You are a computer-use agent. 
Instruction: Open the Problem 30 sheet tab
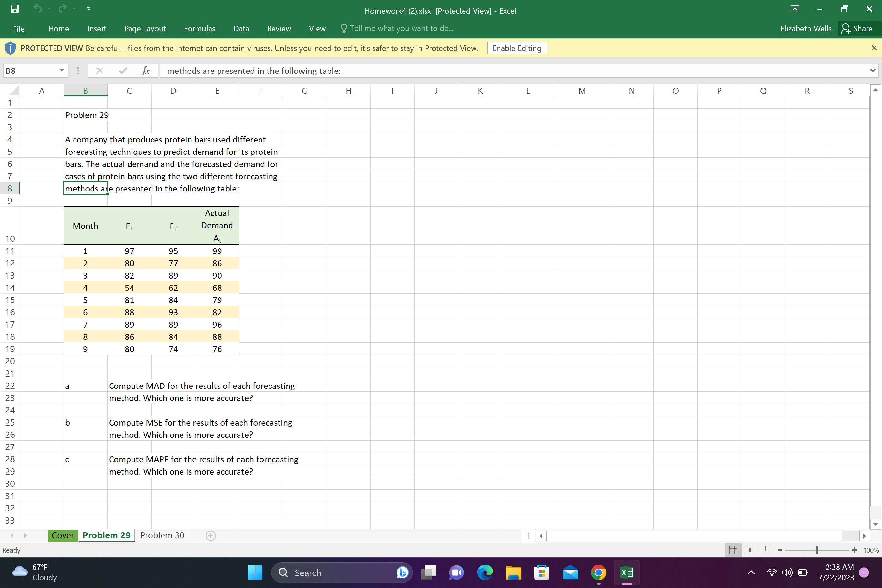point(162,535)
